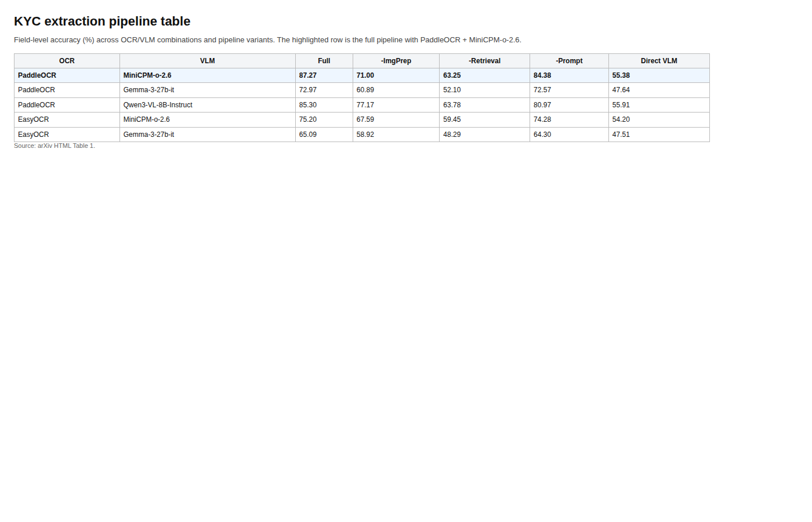
Task: Click the value 67.59
Action: click(x=365, y=119)
